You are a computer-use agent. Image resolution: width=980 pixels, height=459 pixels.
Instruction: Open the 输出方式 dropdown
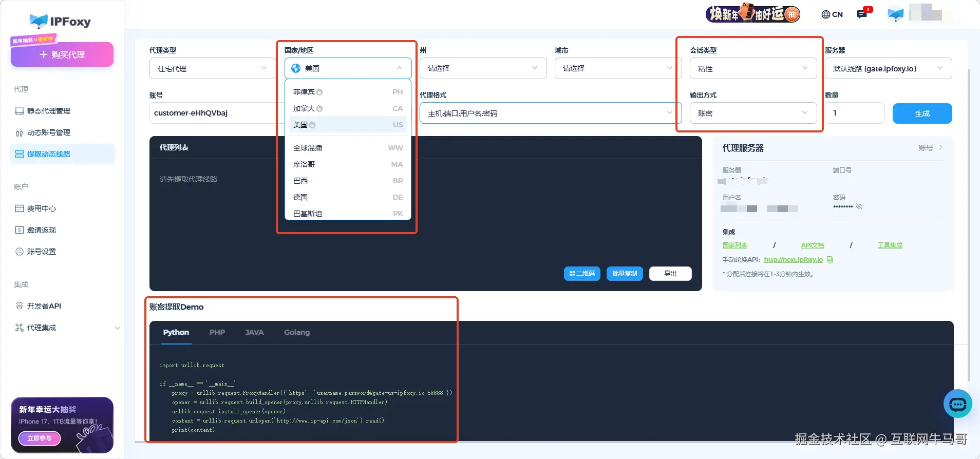(753, 113)
